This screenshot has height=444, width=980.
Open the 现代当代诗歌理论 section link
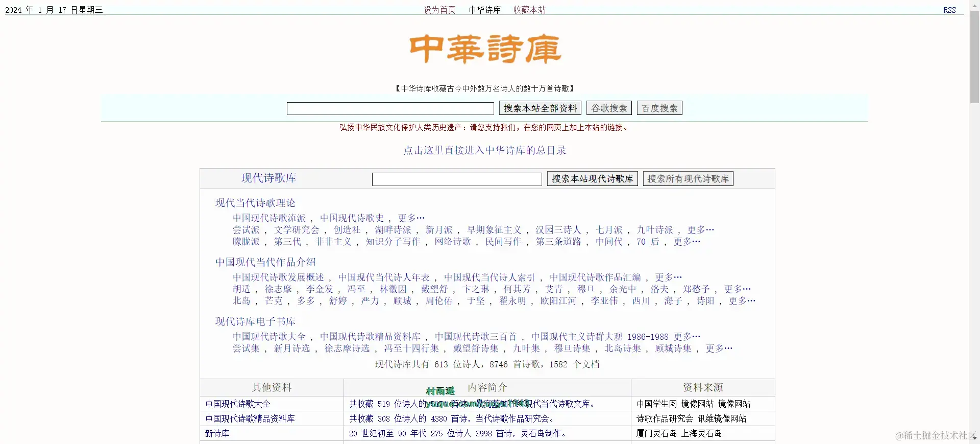255,203
